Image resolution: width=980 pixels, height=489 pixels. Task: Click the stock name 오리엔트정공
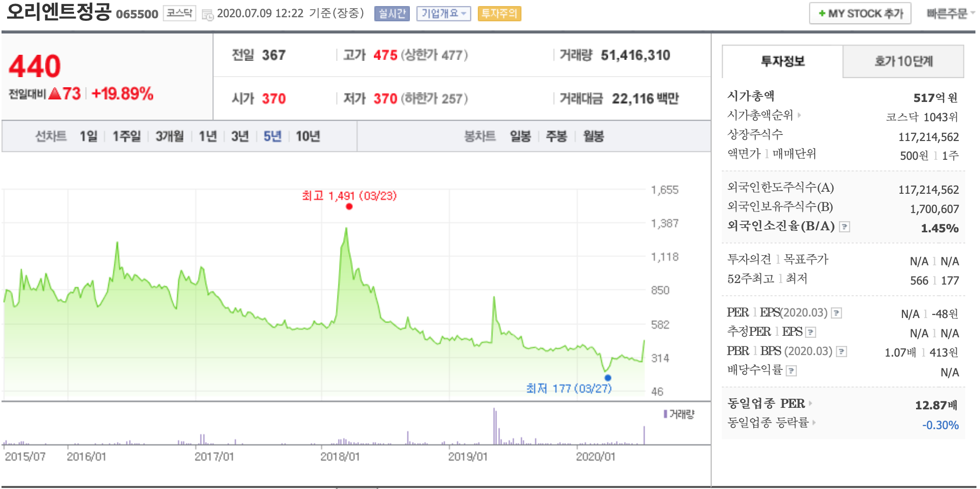(59, 12)
